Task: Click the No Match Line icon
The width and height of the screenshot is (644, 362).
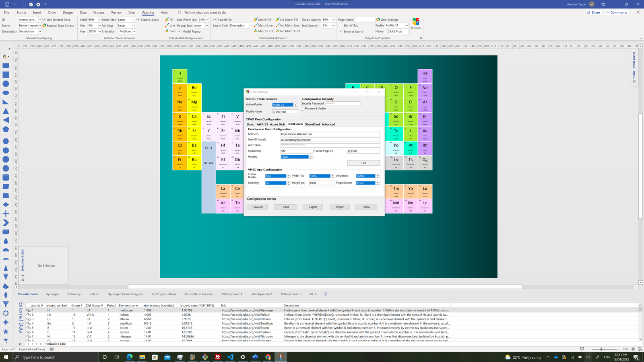Action: 277,25
